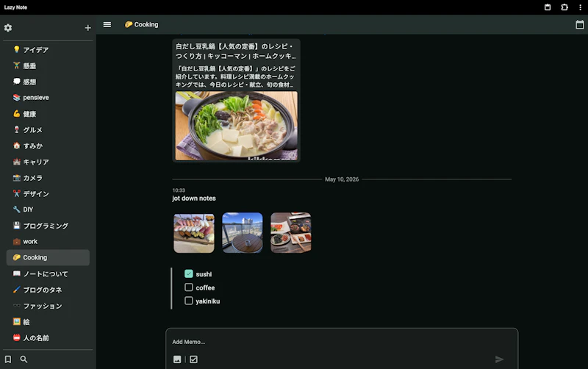Viewport: 588px width, 369px height.
Task: Click the coffee checklist label
Action: [x=205, y=287]
